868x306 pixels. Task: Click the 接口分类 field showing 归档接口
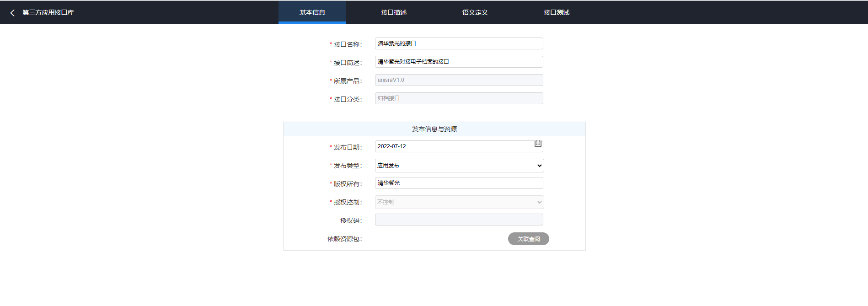coord(459,98)
